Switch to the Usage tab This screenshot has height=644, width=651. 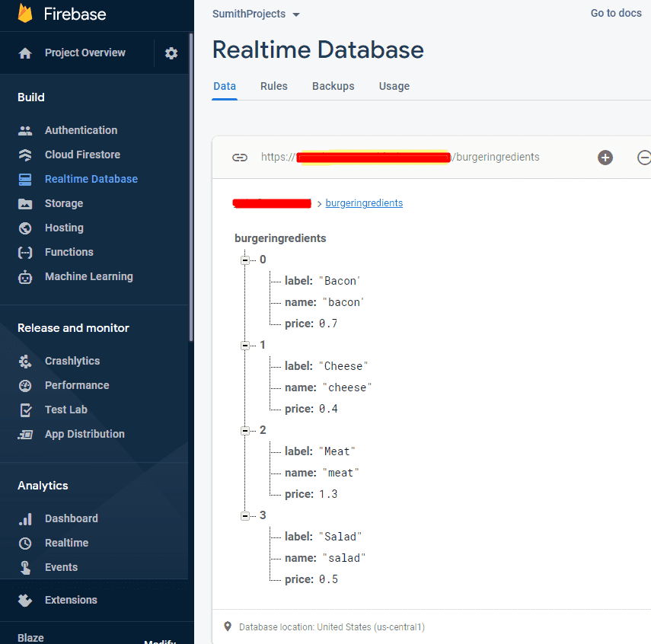click(x=394, y=86)
